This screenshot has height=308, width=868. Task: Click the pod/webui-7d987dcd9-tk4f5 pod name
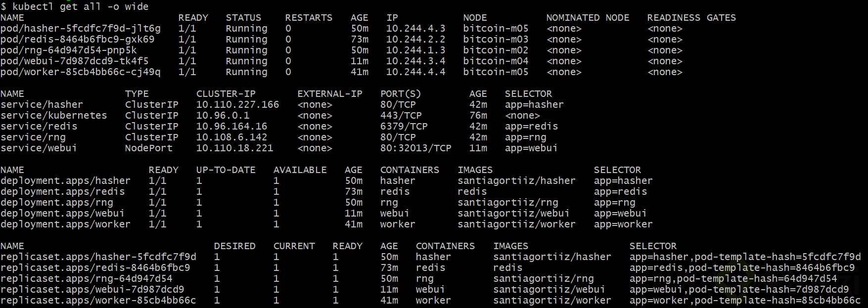coord(74,61)
